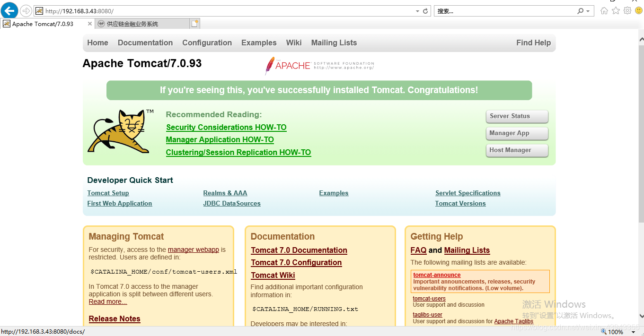Open the Realms & AAA link

pyautogui.click(x=225, y=193)
